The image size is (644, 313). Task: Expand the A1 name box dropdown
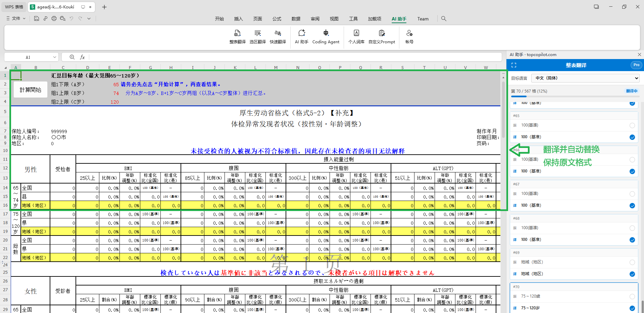[x=55, y=57]
